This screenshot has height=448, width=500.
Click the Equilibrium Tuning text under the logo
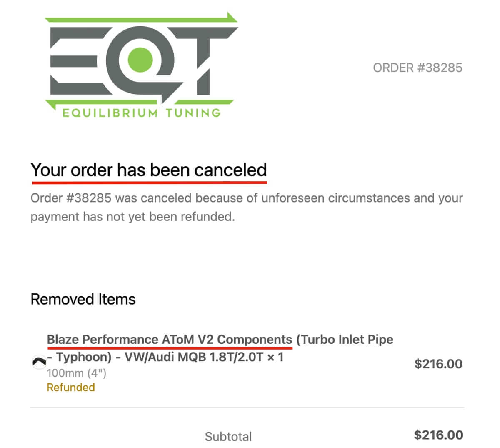[x=141, y=113]
